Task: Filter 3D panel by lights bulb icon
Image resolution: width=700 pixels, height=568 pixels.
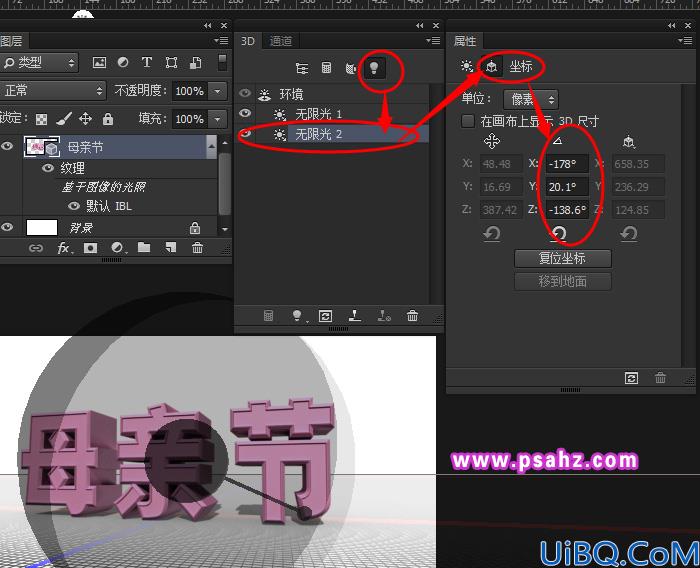Action: 374,68
